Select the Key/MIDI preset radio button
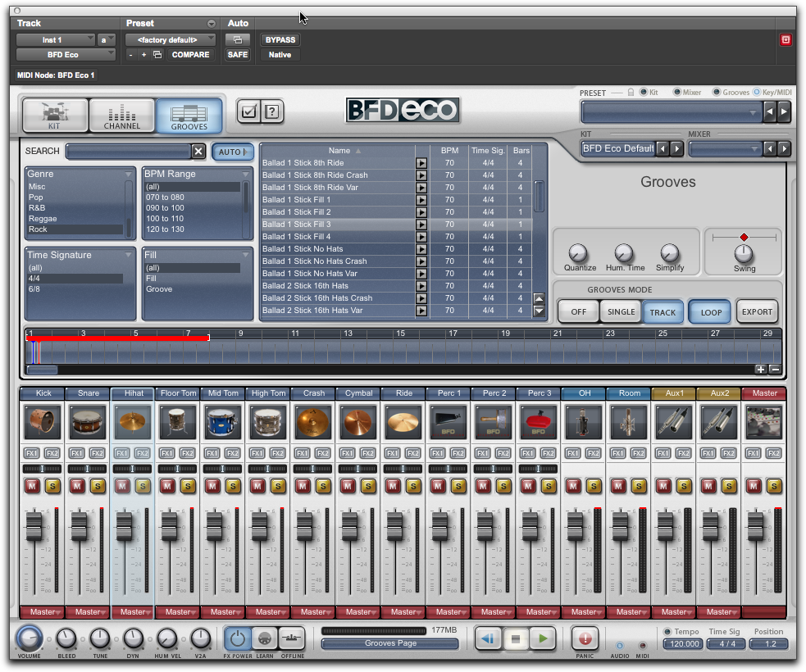The image size is (806, 672). 757,92
